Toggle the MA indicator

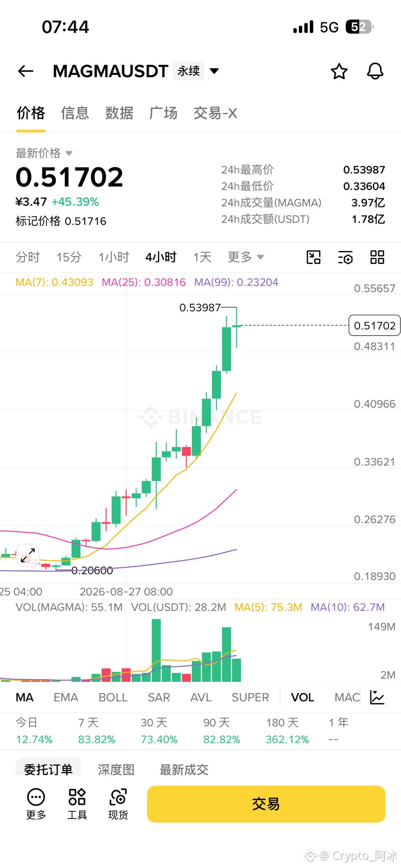click(x=25, y=697)
